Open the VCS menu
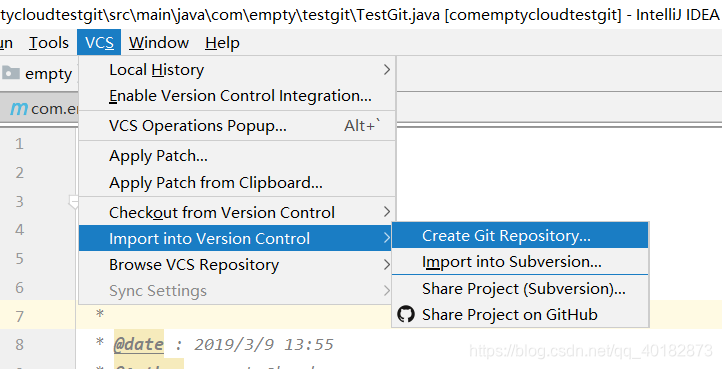Screen dimensions: 722x369 click(x=99, y=43)
